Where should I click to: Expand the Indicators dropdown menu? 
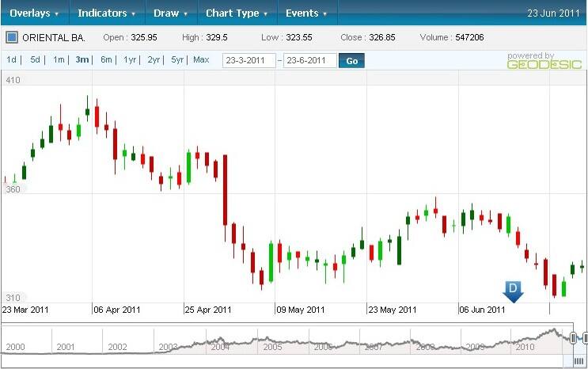point(107,13)
